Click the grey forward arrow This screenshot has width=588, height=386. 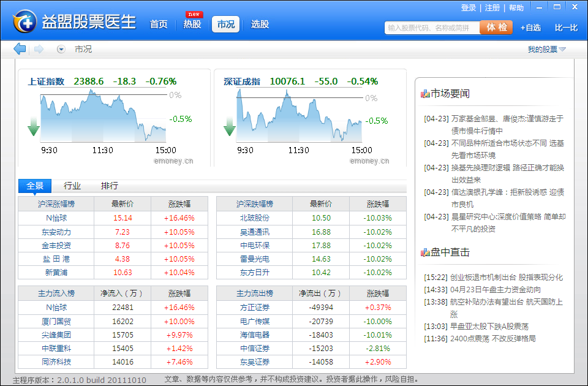tap(39, 49)
